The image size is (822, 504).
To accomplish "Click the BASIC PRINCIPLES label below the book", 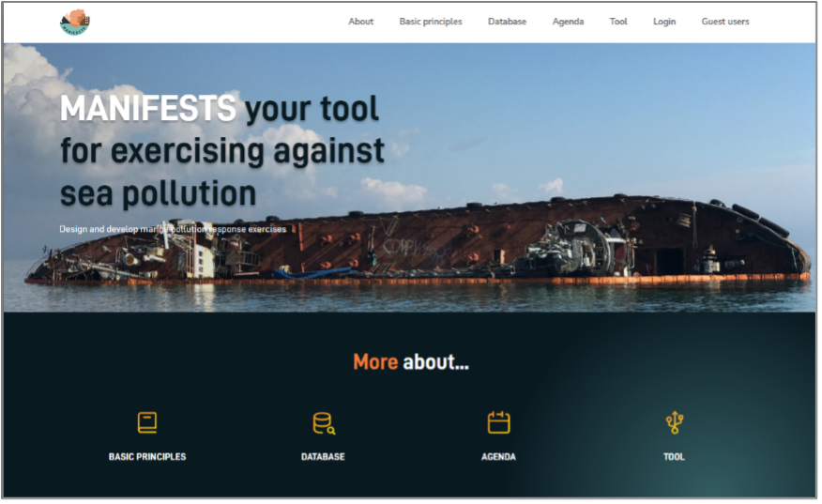I will [x=147, y=457].
